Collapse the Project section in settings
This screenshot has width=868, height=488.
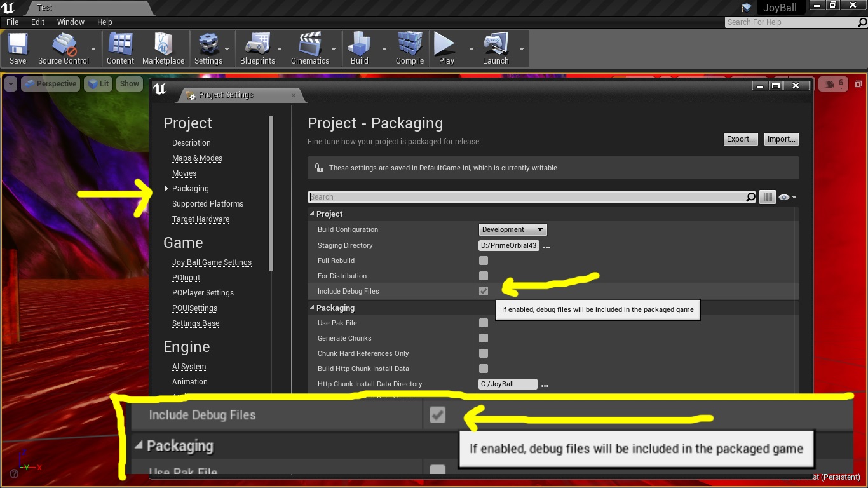312,214
